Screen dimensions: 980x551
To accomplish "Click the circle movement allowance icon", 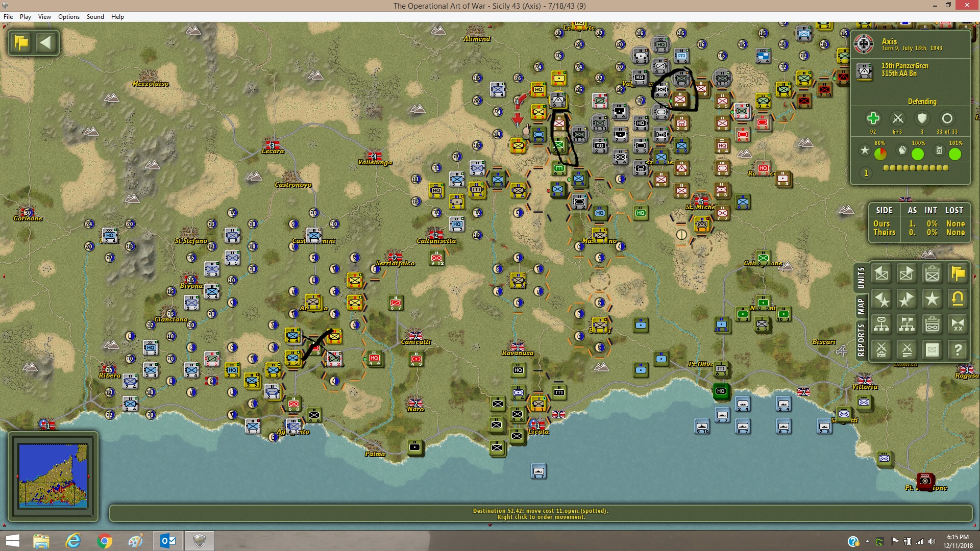I will click(947, 118).
